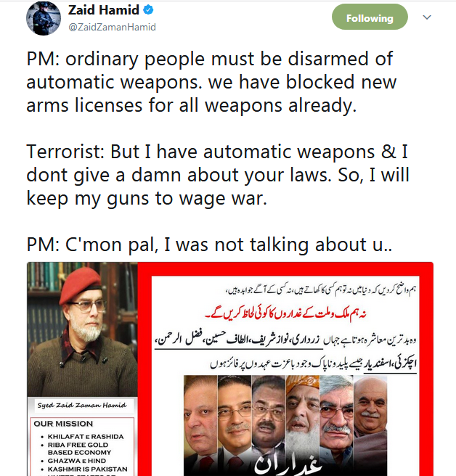Select KASHMIR IS PAKISTAN bullet item
Image resolution: width=456 pixels, height=476 pixels.
coord(87,469)
